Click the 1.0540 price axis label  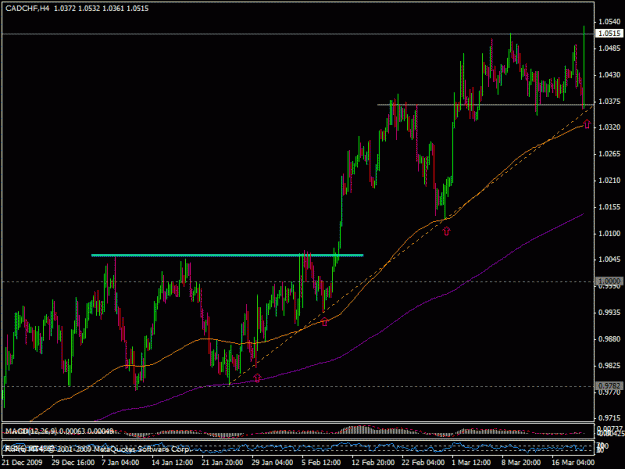click(609, 22)
